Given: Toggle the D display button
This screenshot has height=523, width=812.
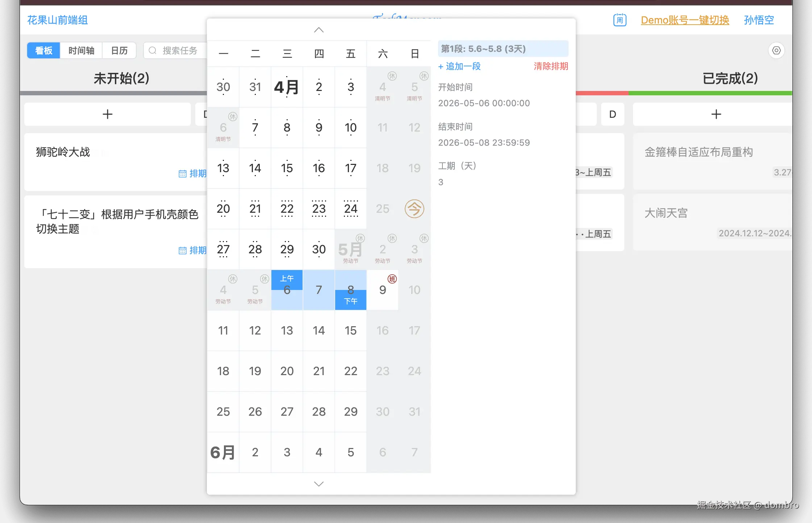Looking at the screenshot, I should [x=612, y=114].
